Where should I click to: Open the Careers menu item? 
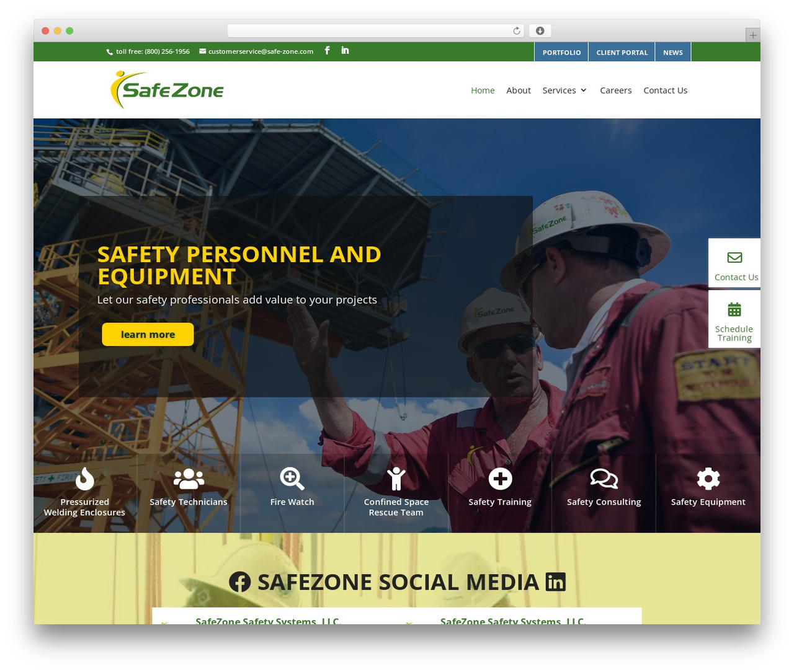click(616, 91)
